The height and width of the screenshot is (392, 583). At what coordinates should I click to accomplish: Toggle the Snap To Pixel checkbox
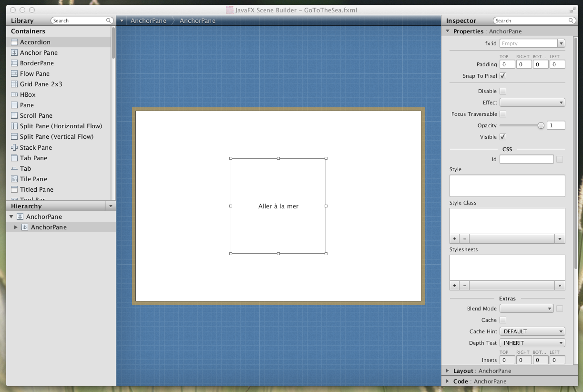coord(503,76)
